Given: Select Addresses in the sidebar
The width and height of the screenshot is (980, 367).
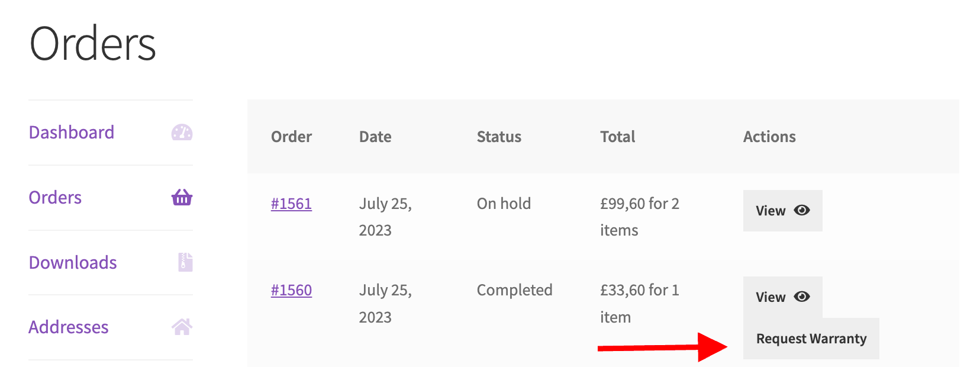Looking at the screenshot, I should [x=69, y=327].
